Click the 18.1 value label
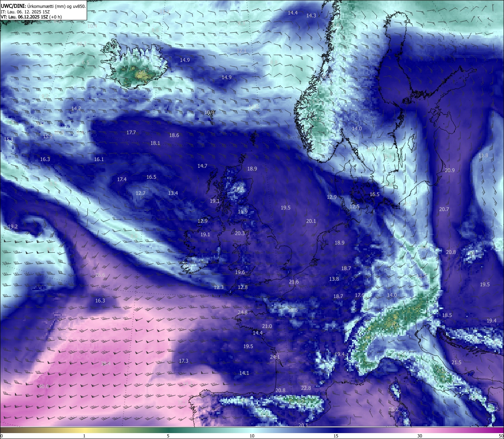Screen dimensions: 504x439 (x=155, y=143)
